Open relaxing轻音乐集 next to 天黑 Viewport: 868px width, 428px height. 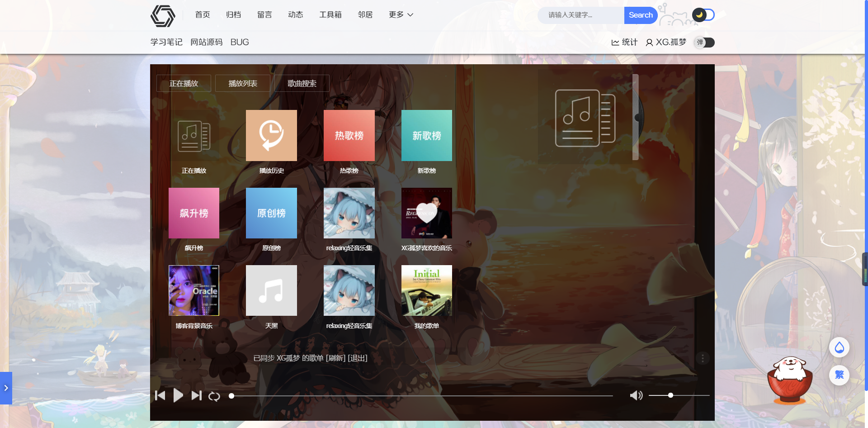pyautogui.click(x=349, y=290)
